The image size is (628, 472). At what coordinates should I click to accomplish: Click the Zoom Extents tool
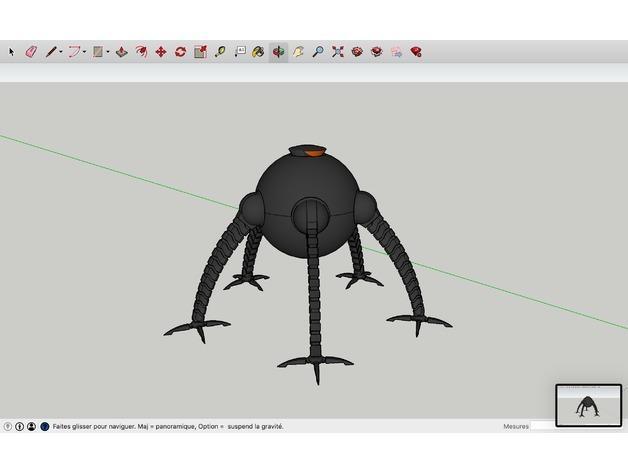[338, 51]
